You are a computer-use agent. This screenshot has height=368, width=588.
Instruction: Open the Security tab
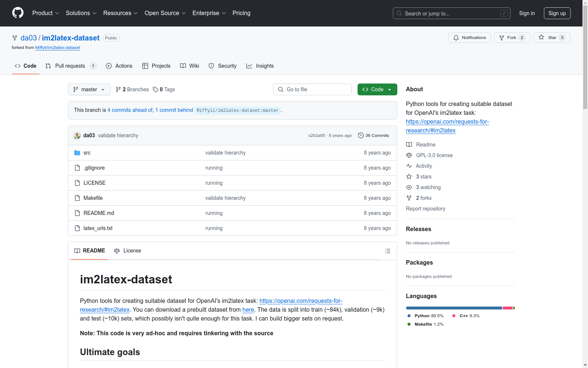(223, 66)
